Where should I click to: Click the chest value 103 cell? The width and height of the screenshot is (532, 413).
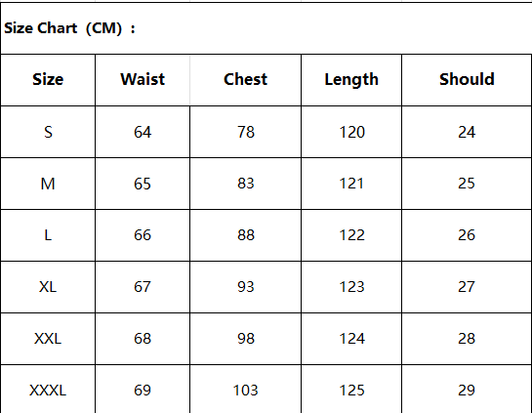point(245,390)
